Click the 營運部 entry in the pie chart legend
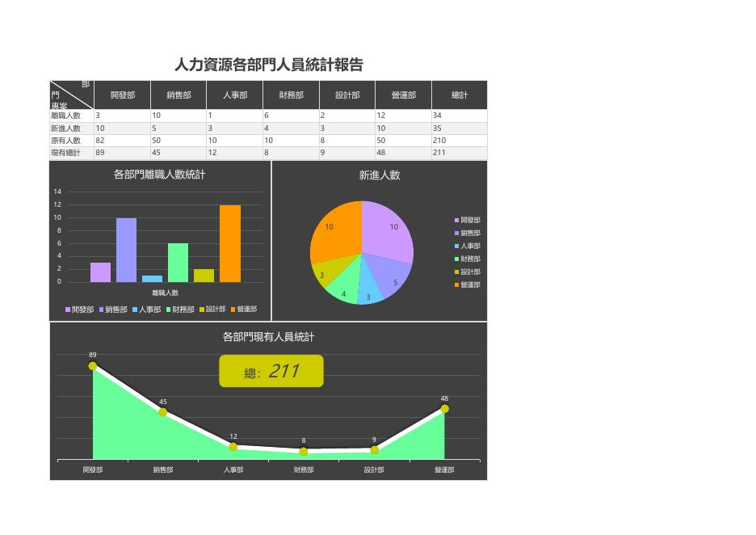The height and width of the screenshot is (535, 756). pyautogui.click(x=467, y=285)
